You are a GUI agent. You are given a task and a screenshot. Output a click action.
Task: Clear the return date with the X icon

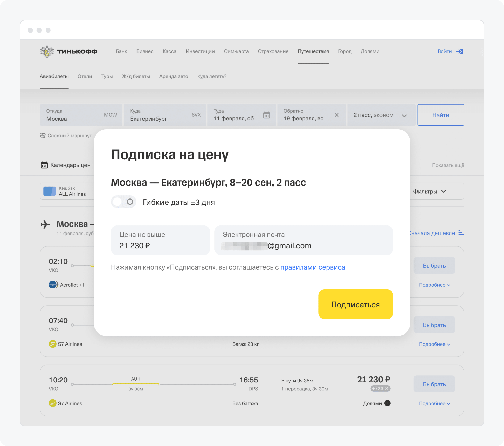click(x=337, y=115)
